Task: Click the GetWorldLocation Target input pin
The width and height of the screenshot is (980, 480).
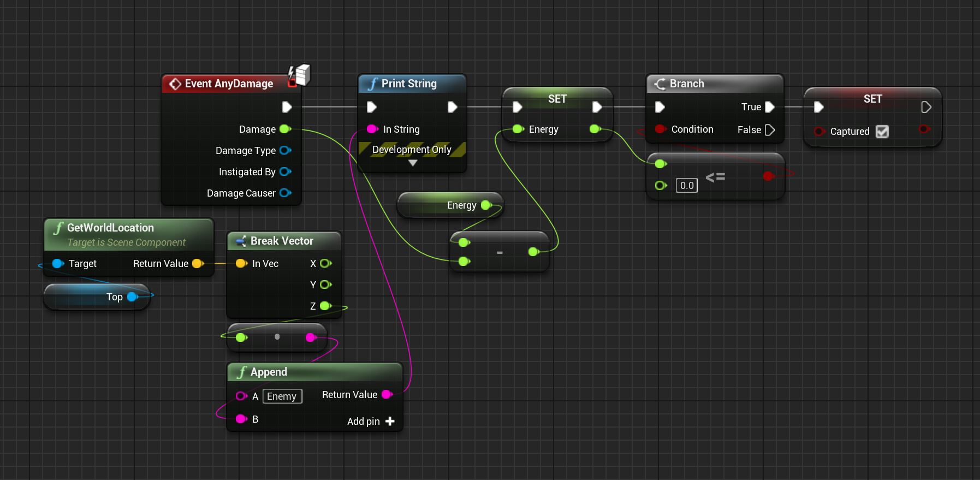Action: [58, 263]
